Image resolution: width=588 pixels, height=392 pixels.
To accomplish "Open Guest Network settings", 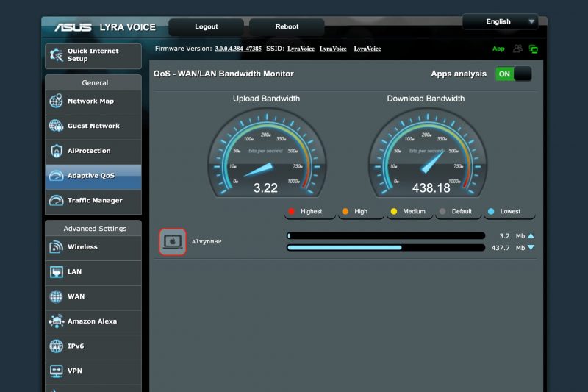I will tap(93, 126).
